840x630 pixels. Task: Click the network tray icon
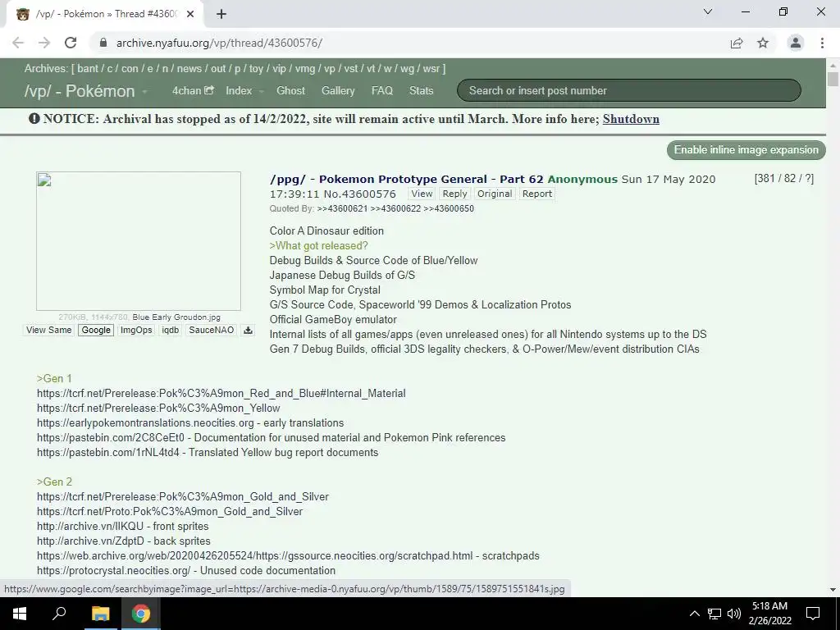point(714,614)
